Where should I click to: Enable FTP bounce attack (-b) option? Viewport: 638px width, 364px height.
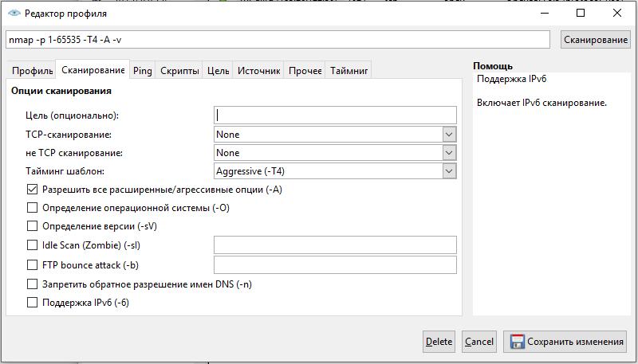click(33, 265)
